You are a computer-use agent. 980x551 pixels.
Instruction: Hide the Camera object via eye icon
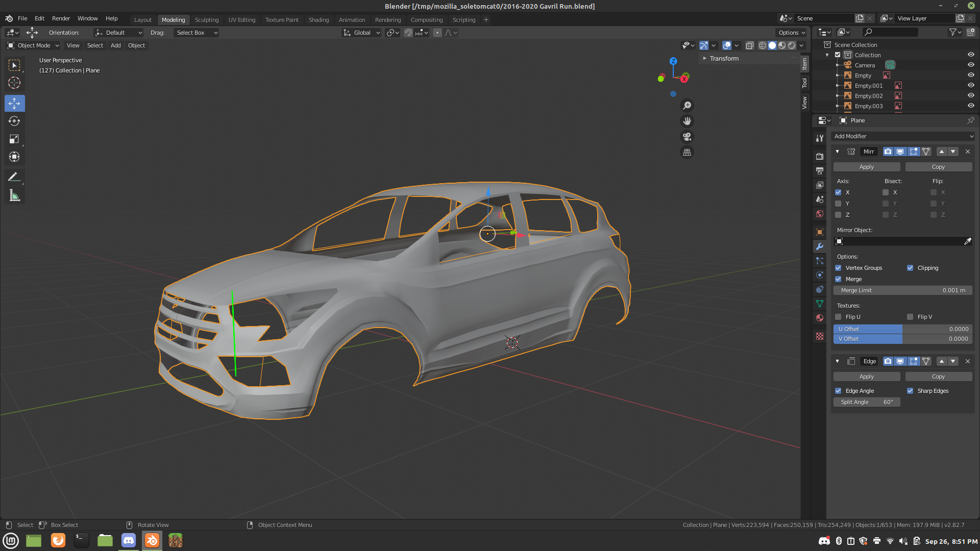[971, 65]
